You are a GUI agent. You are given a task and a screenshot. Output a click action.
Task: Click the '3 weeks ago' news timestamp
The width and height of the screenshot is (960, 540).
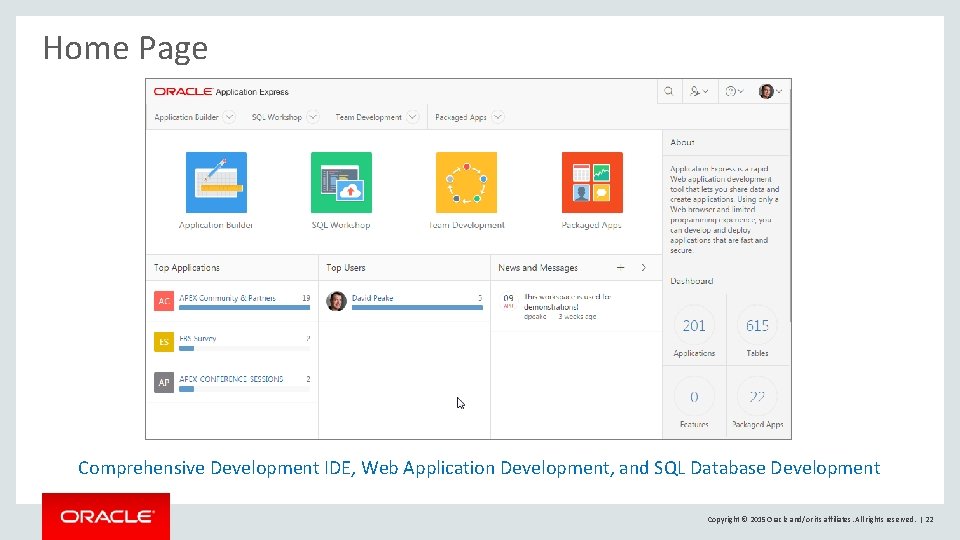click(x=577, y=317)
